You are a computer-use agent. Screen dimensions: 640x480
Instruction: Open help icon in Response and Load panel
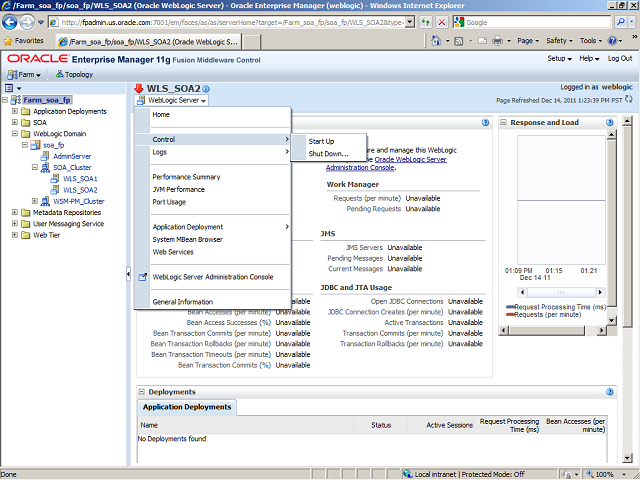609,122
